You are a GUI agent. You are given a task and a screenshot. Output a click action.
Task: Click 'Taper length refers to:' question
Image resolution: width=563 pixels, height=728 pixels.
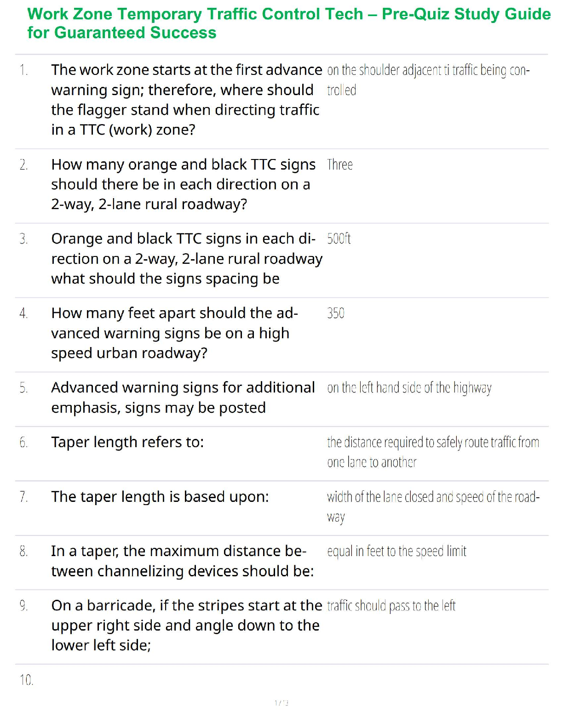[x=127, y=442]
